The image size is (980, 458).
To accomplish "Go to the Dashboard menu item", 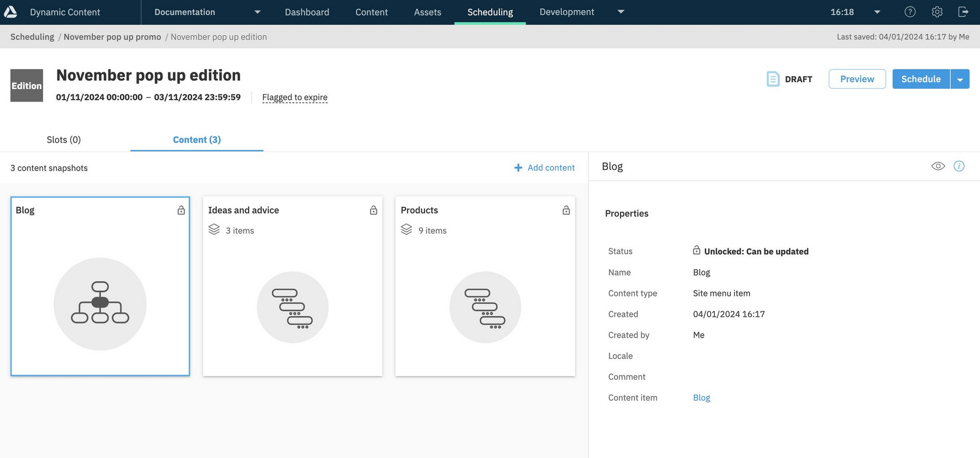I will click(x=307, y=12).
